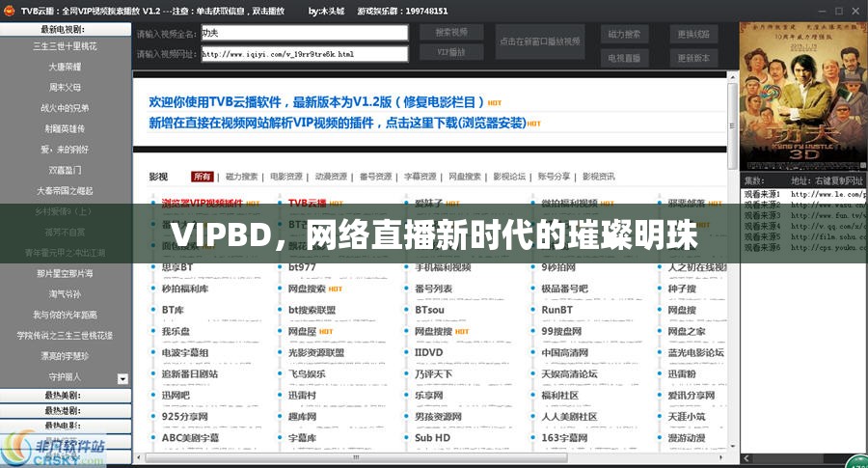Select 漂亮的李慧珍 in the TV list
868x468 pixels.
(65, 356)
